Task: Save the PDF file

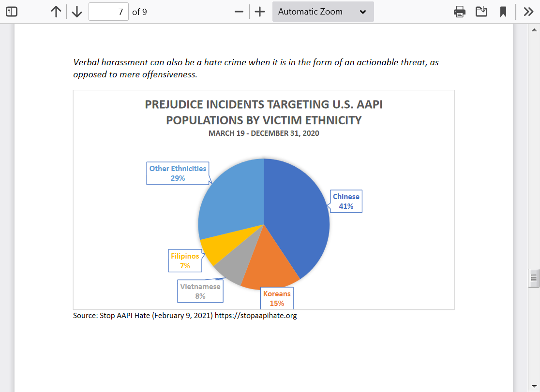Action: [x=481, y=12]
